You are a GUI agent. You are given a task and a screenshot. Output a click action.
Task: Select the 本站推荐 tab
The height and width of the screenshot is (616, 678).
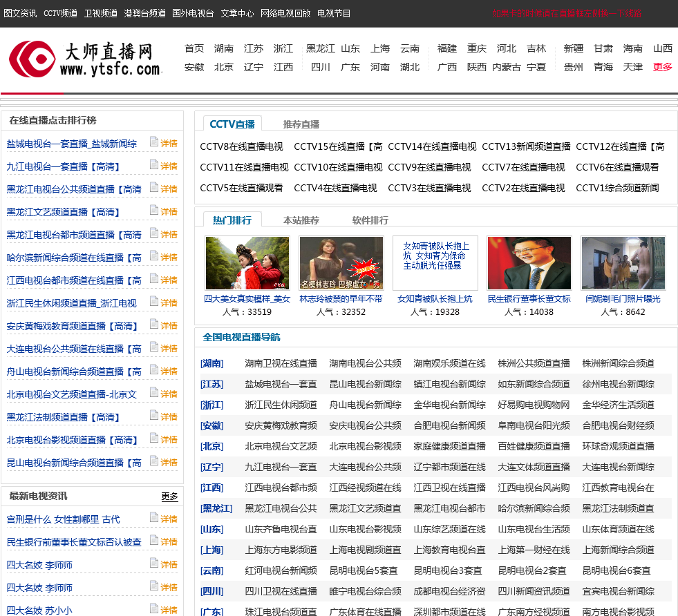coord(301,220)
